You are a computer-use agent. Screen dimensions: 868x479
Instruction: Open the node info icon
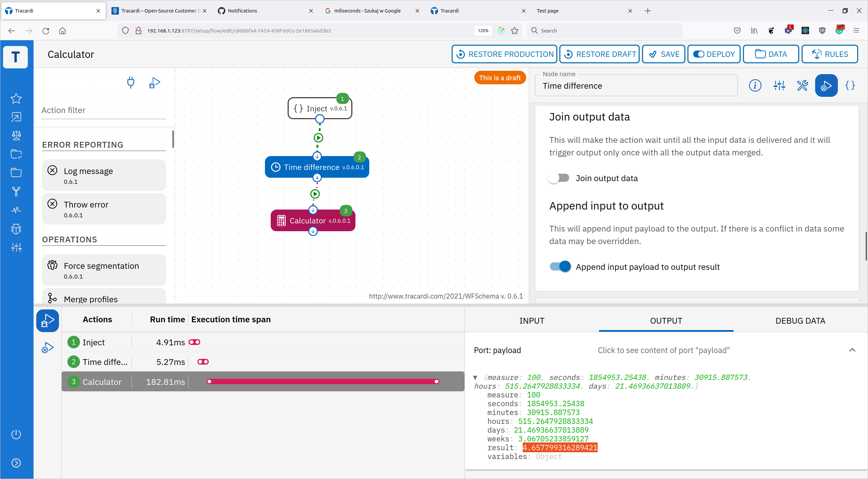[755, 85]
